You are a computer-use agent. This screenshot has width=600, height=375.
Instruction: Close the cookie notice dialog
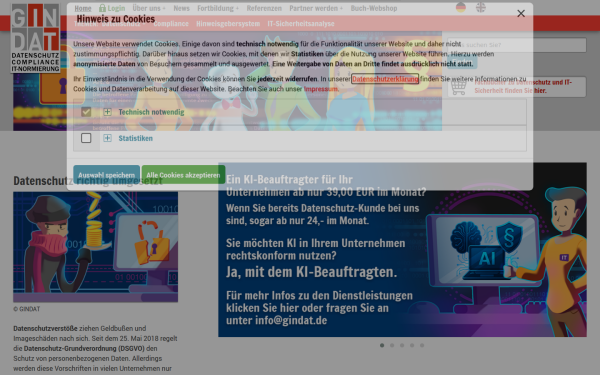coord(521,14)
